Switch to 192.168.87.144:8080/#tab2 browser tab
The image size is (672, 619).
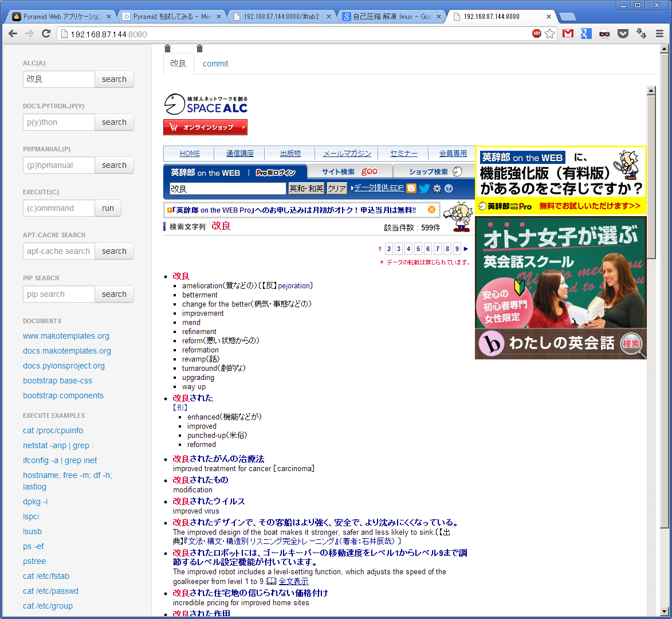tap(282, 16)
